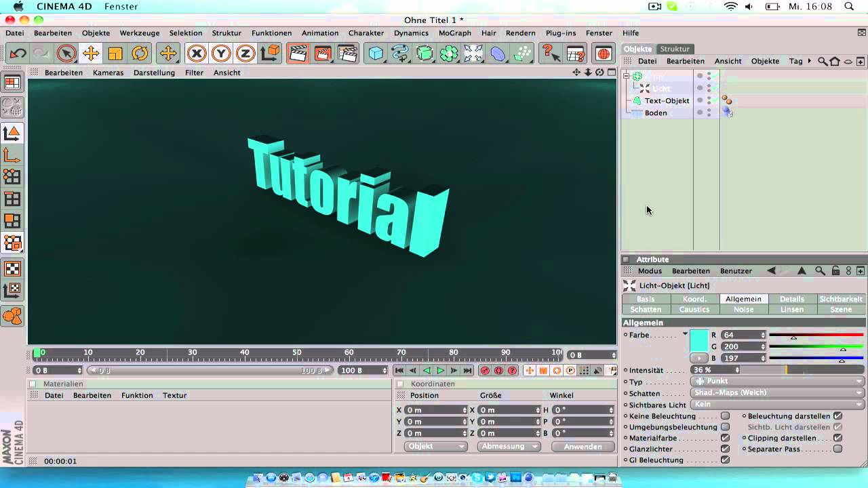Toggle the Y axis lock

coord(221,54)
